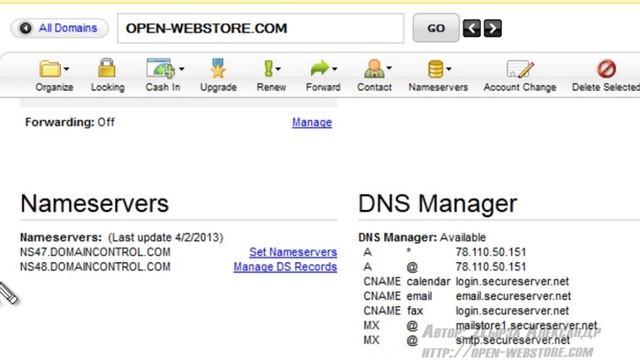Select NS48.DOMAINCONTROL.COM text
Screen dimensions: 640x360
pos(95,267)
